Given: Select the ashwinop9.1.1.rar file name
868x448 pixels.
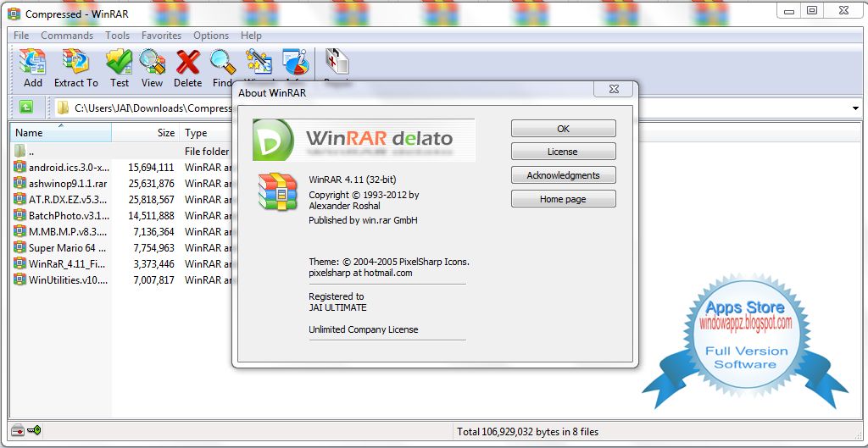Looking at the screenshot, I should point(68,183).
